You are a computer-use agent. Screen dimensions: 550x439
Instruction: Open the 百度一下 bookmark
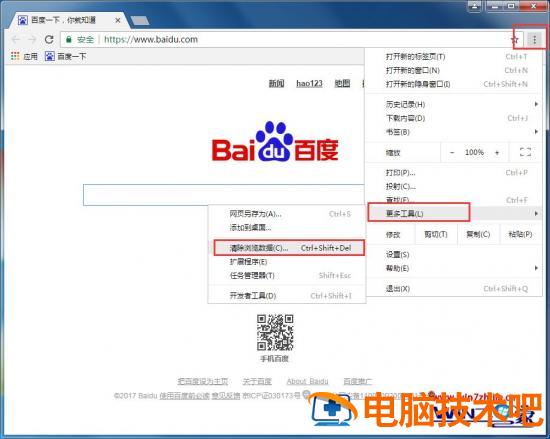[66, 56]
